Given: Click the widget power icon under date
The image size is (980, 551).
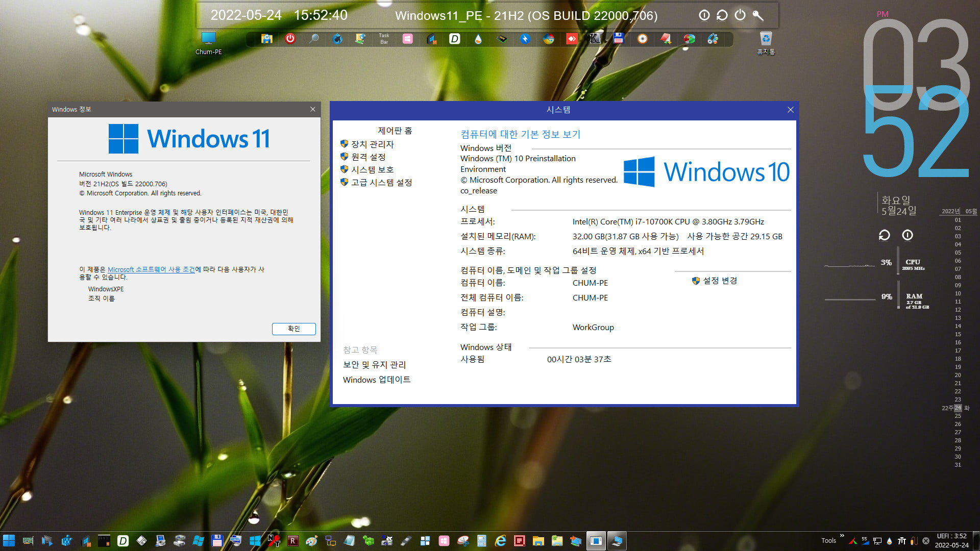Looking at the screenshot, I should pos(908,235).
